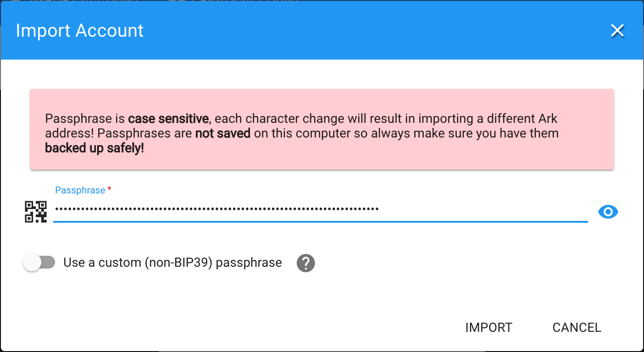This screenshot has width=644, height=352.
Task: Click the grey knob of the BIP39 switch
Action: point(33,263)
